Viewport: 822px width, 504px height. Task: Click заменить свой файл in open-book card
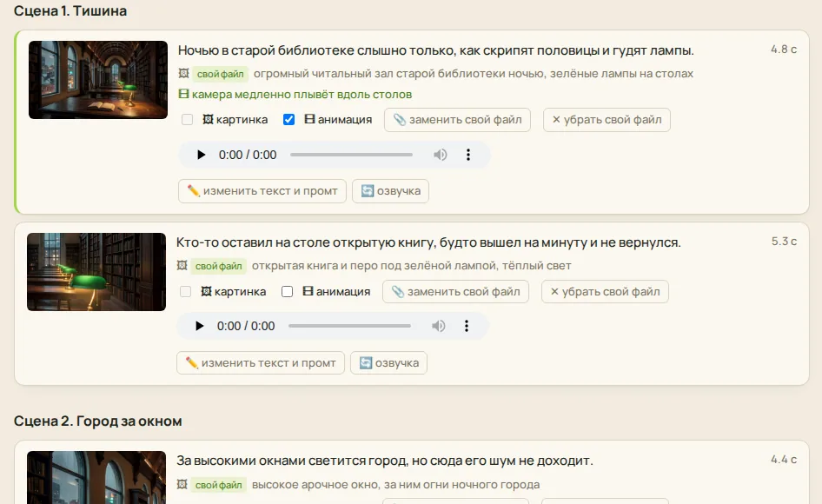click(x=455, y=292)
